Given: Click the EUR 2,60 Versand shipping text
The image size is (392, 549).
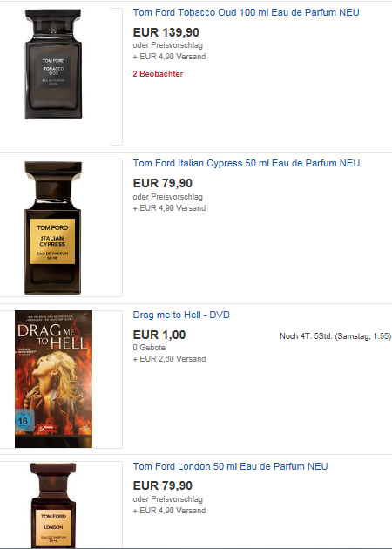Looking at the screenshot, I should (169, 359).
